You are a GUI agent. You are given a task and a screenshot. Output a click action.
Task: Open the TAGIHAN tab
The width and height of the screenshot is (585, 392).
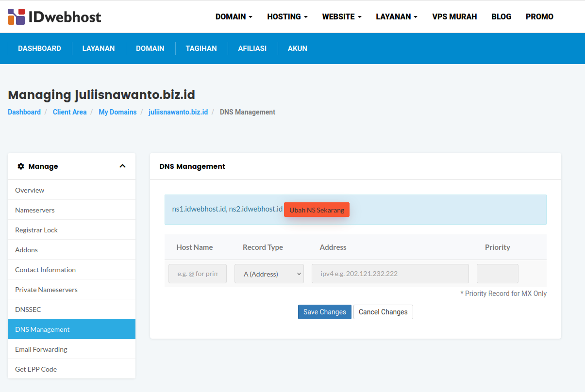coord(201,49)
